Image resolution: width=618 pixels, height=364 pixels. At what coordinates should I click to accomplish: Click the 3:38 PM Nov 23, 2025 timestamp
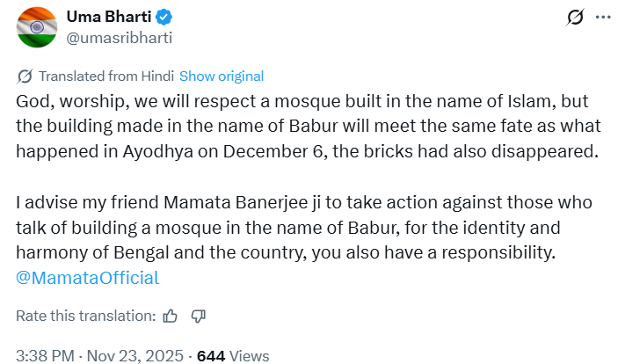(100, 355)
